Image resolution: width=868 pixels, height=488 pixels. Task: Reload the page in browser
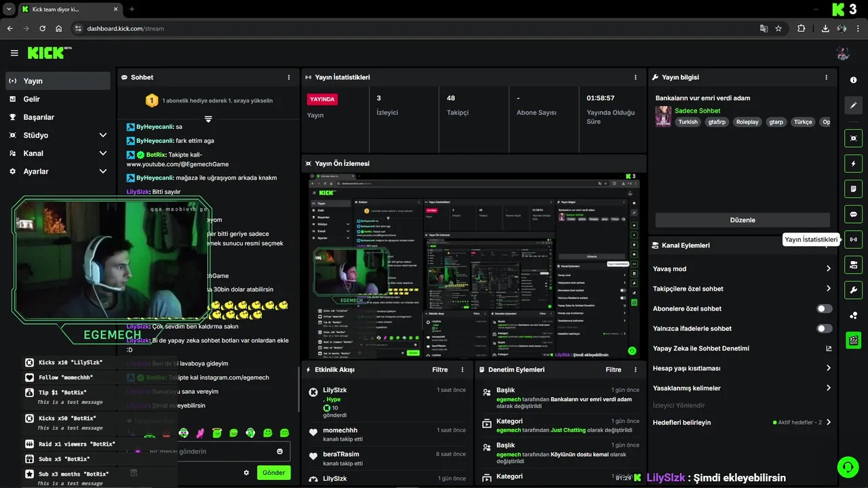click(x=42, y=28)
